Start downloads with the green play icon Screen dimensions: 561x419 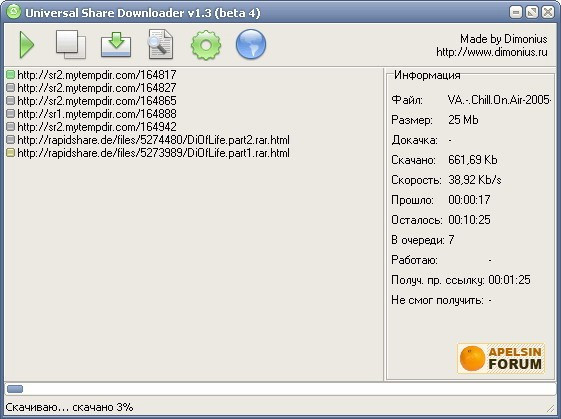coord(26,45)
